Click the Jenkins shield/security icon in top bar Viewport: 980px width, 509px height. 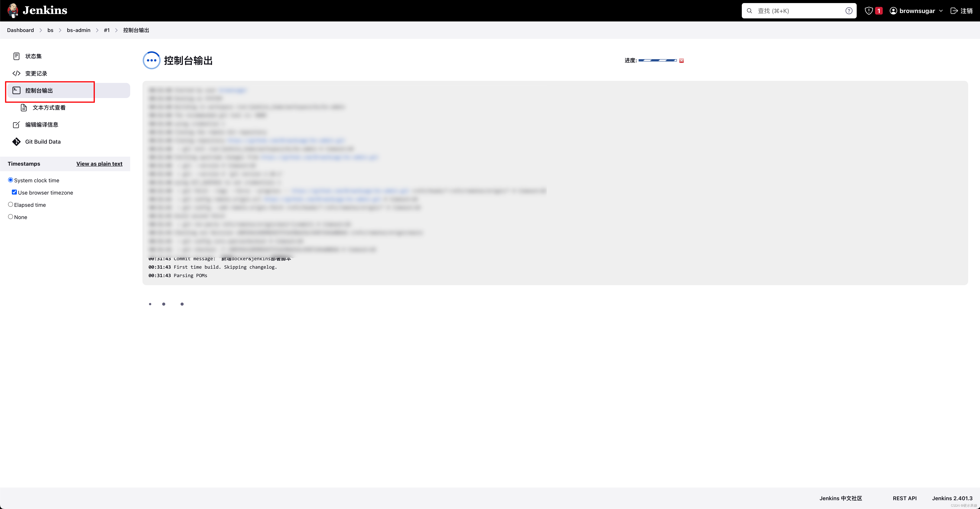[x=868, y=10]
